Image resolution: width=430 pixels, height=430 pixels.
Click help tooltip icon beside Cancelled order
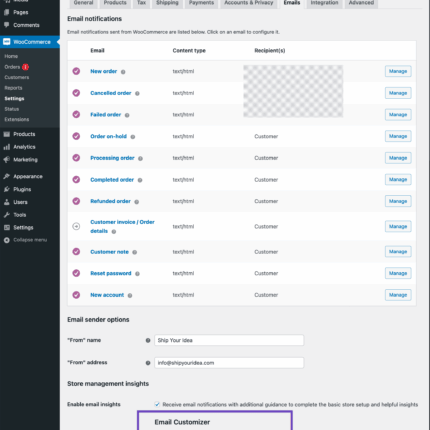coord(137,93)
